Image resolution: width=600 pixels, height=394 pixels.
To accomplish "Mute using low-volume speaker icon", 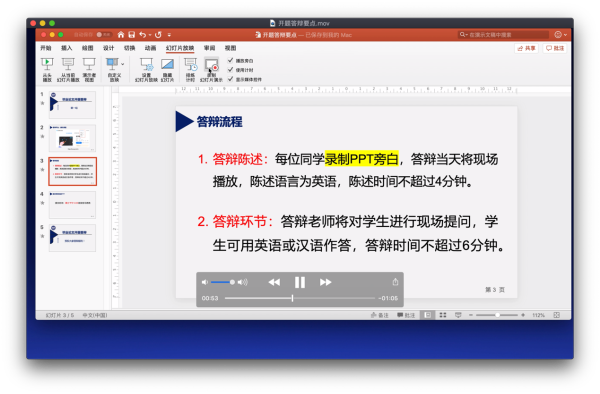I will pos(205,282).
